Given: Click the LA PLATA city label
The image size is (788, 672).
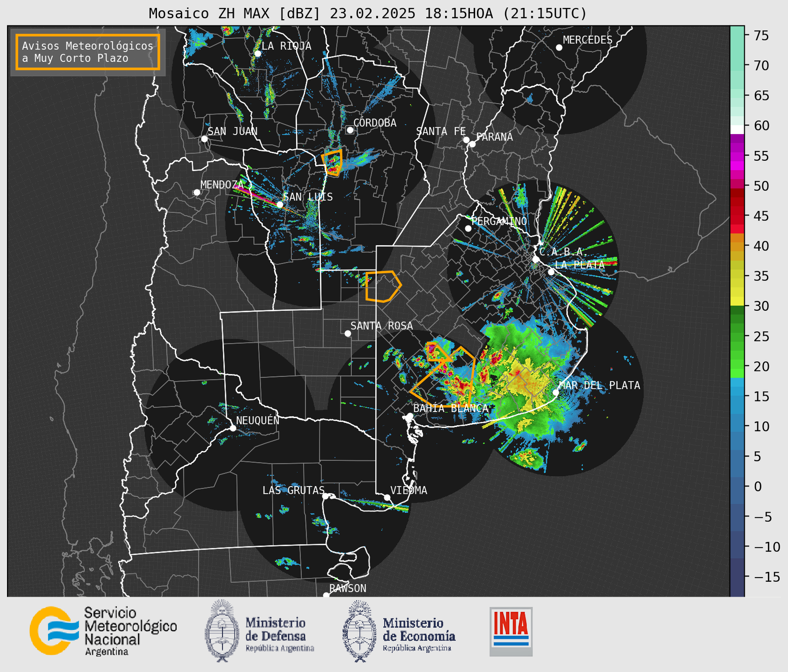Looking at the screenshot, I should pyautogui.click(x=580, y=265).
